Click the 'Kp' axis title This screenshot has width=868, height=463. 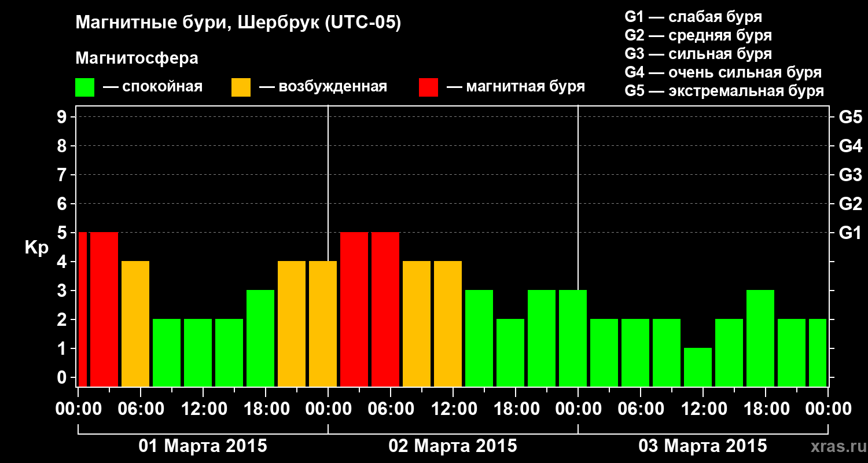pyautogui.click(x=36, y=248)
